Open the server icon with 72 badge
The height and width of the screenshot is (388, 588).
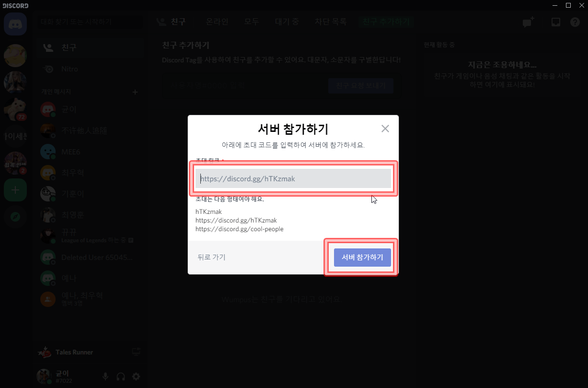(15, 109)
